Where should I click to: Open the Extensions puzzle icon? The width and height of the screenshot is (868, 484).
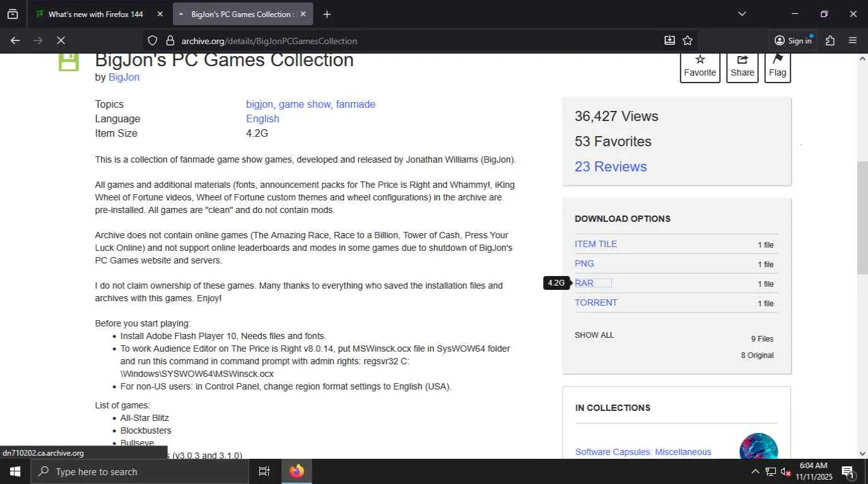(830, 40)
